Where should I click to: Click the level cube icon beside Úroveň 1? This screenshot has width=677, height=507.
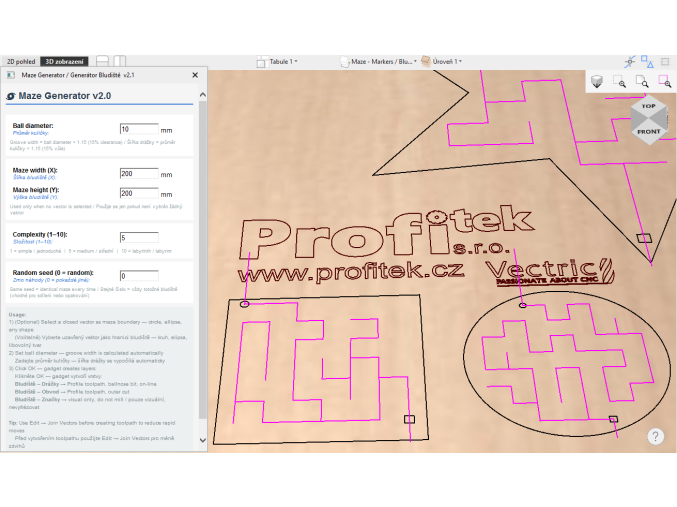(x=426, y=61)
